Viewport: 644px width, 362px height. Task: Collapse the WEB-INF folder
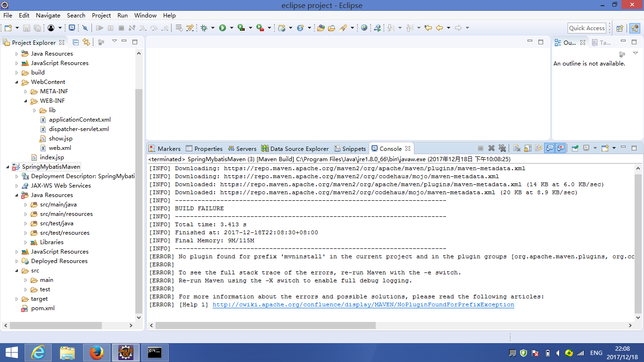26,101
